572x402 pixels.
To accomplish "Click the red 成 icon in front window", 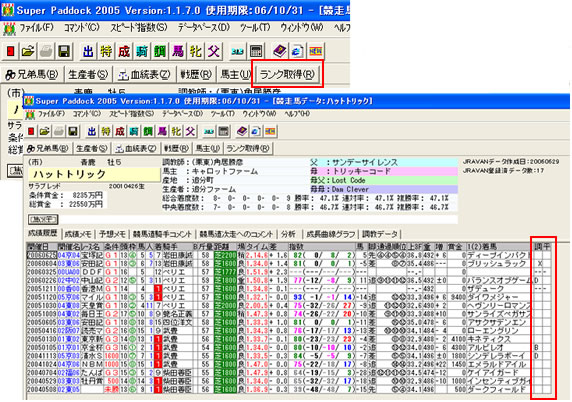I will click(x=120, y=131).
